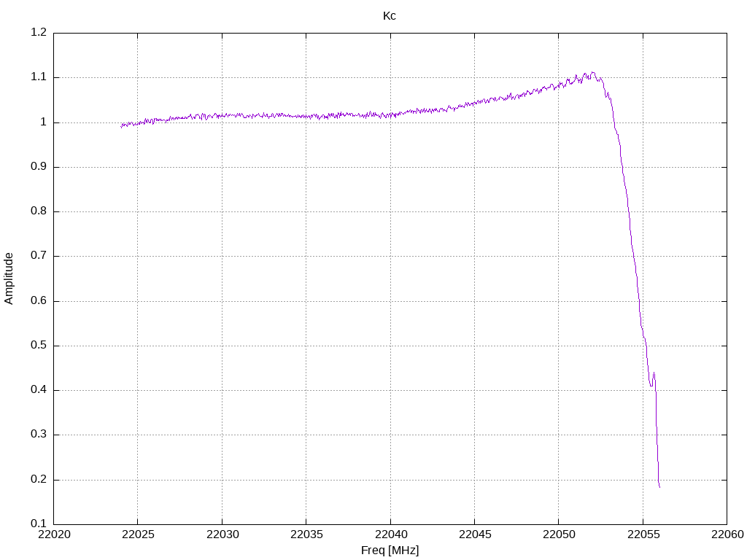The width and height of the screenshot is (747, 560).
Task: Click the 22025 x-axis tick label
Action: click(x=138, y=534)
